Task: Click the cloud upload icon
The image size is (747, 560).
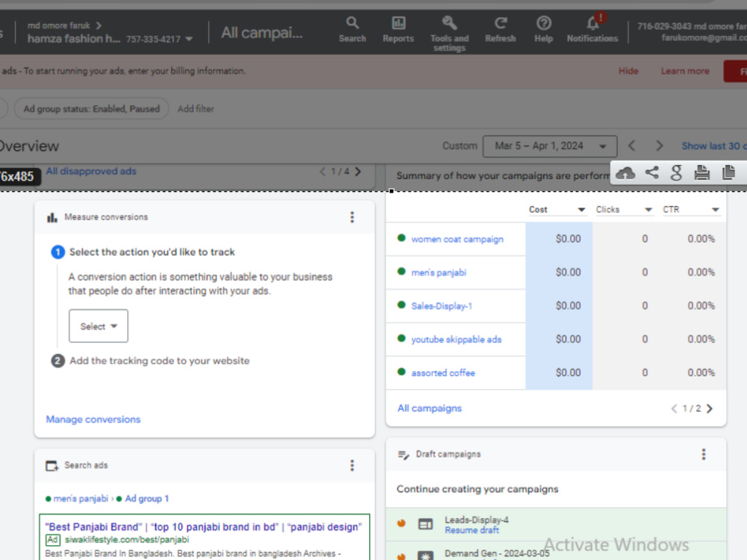Action: click(x=625, y=173)
